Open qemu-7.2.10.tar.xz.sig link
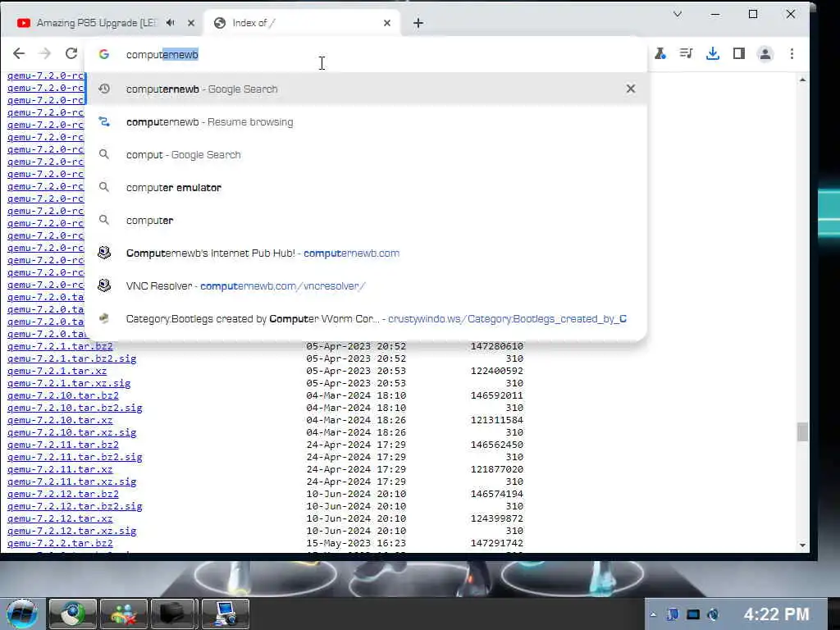The height and width of the screenshot is (630, 840). tap(72, 432)
